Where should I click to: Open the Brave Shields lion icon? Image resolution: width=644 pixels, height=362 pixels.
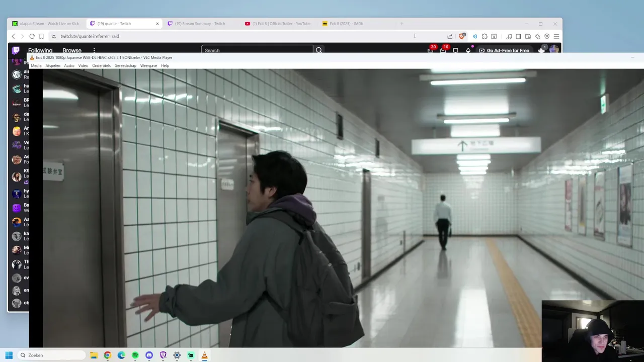click(462, 36)
